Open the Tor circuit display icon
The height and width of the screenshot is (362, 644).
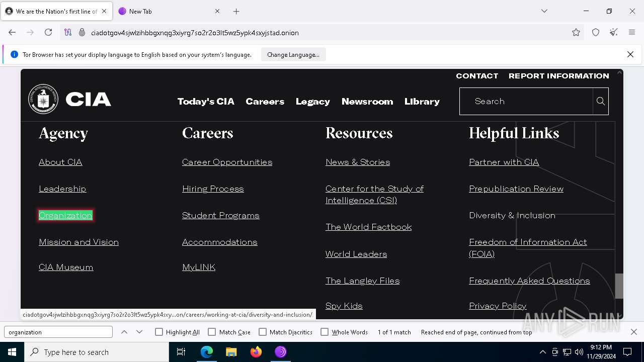(x=68, y=33)
